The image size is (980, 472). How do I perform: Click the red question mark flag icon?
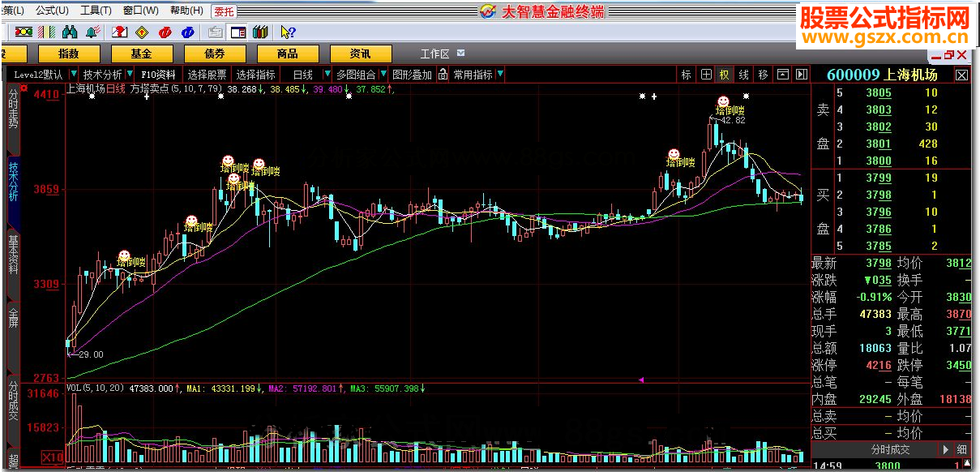click(119, 32)
